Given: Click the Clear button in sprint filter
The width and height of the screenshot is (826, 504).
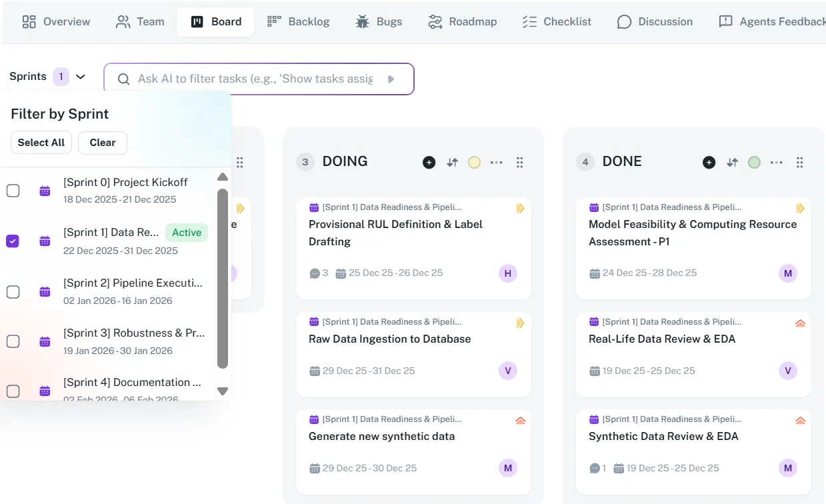Looking at the screenshot, I should coord(102,143).
